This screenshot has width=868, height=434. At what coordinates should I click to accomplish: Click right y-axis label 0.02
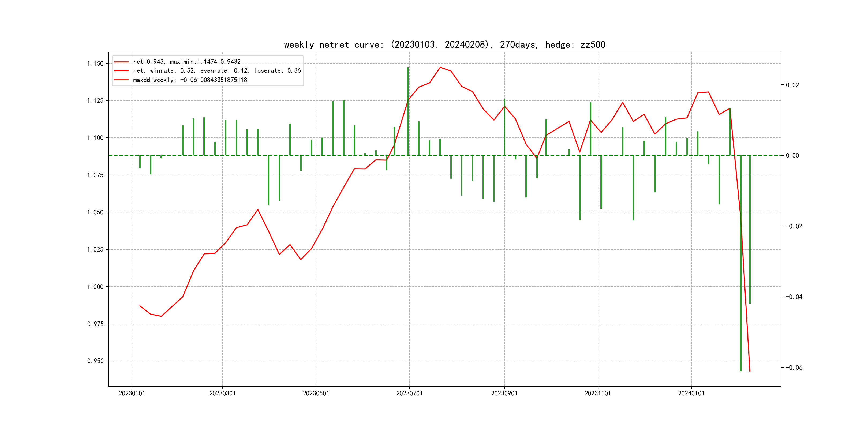[x=792, y=85]
